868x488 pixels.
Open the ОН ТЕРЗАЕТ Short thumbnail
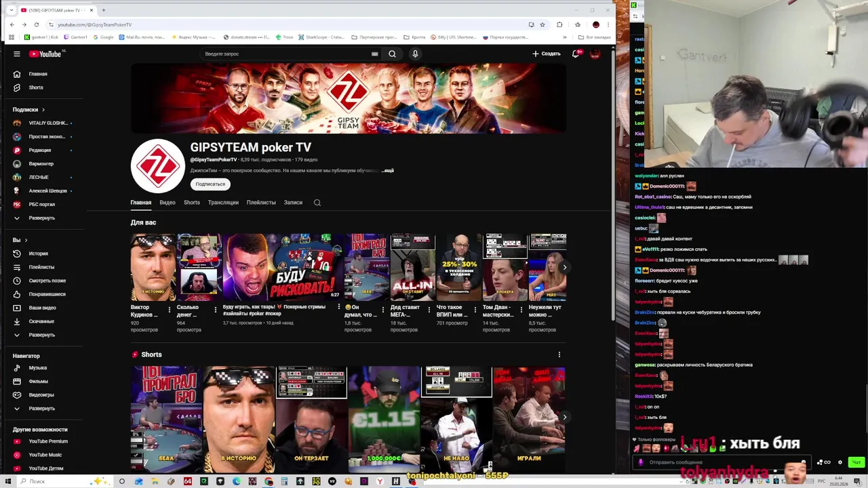312,419
